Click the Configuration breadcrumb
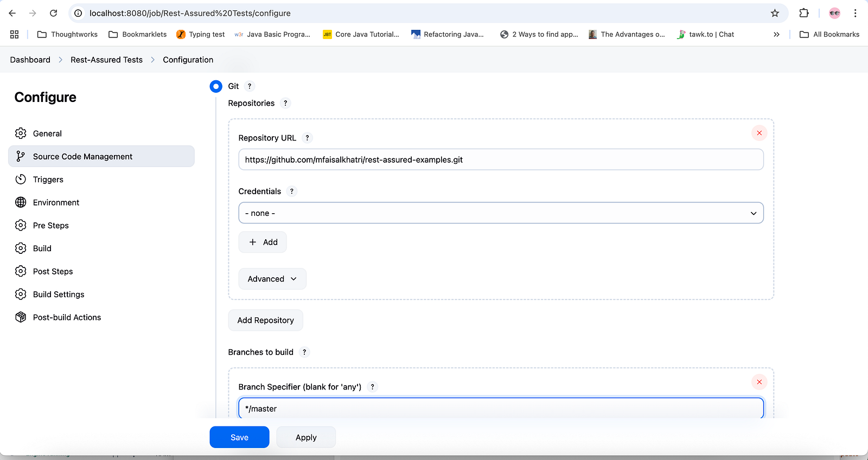 pyautogui.click(x=188, y=60)
